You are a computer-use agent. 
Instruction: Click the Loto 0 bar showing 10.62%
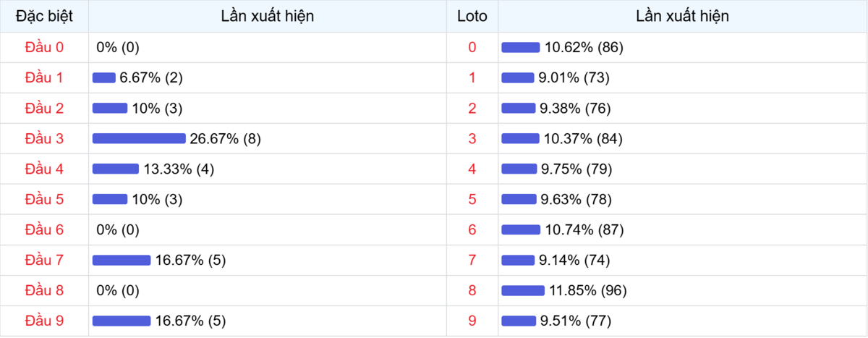tap(521, 47)
